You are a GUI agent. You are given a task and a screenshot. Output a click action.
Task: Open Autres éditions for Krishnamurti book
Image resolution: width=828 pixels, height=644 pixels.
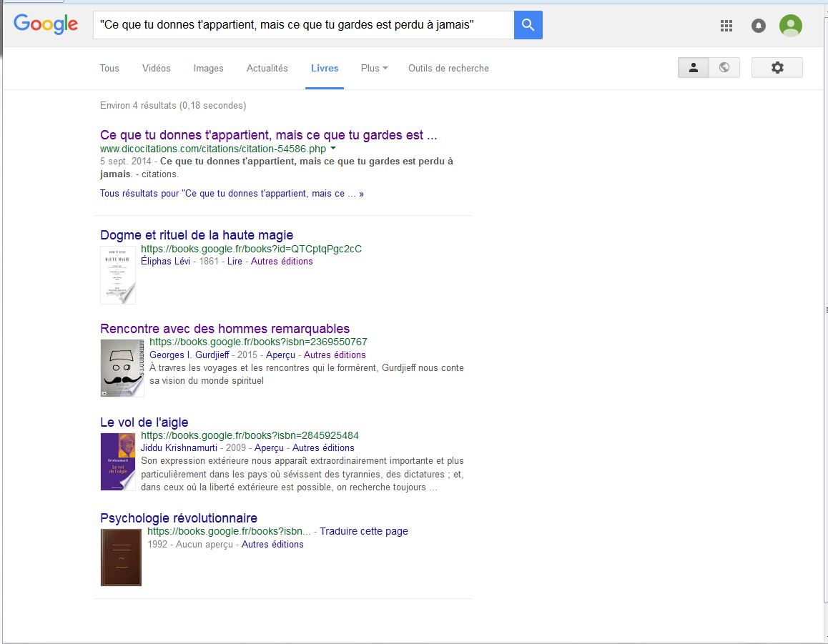click(323, 447)
